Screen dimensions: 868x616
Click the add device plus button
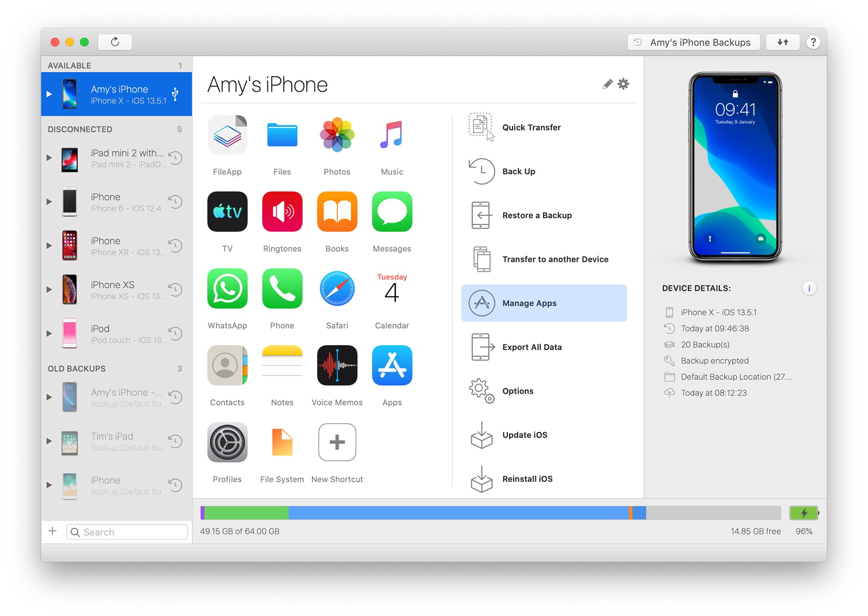(x=53, y=531)
